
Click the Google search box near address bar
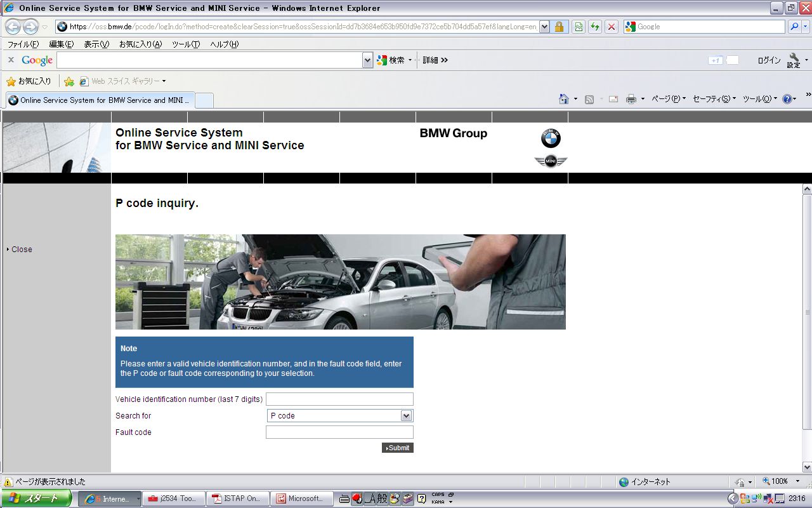pos(704,27)
